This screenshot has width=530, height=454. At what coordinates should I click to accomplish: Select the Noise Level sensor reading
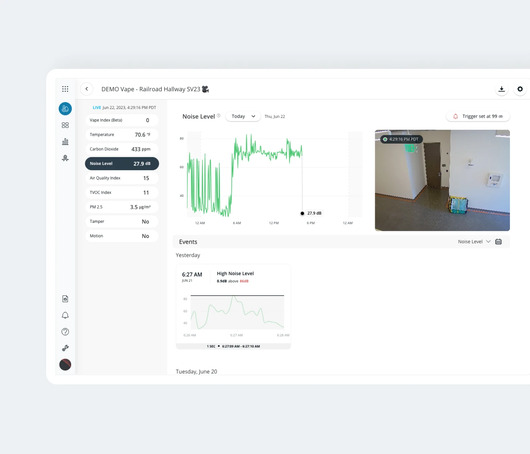[x=122, y=164]
